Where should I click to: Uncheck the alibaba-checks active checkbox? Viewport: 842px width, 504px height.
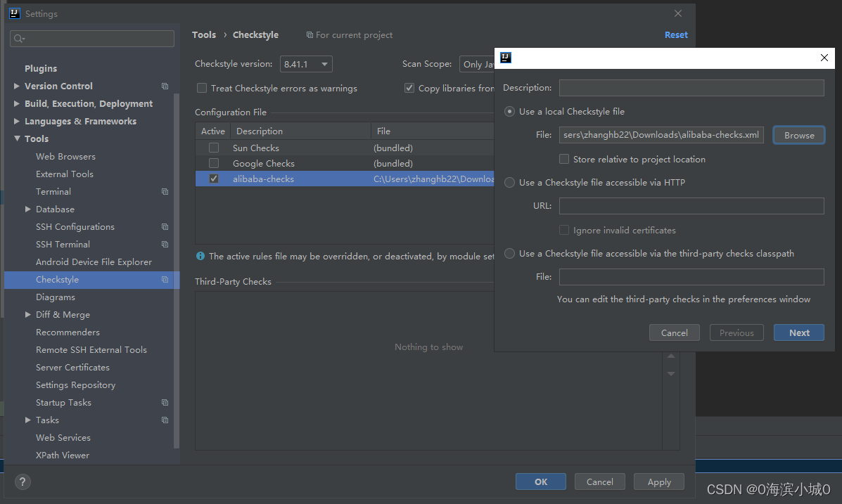point(214,179)
